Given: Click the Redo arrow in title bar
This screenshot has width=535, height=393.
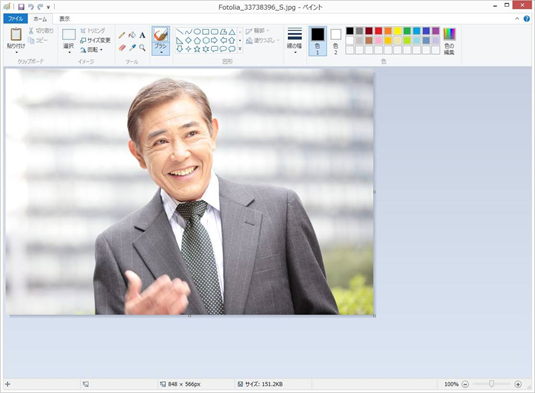Looking at the screenshot, I should click(40, 7).
